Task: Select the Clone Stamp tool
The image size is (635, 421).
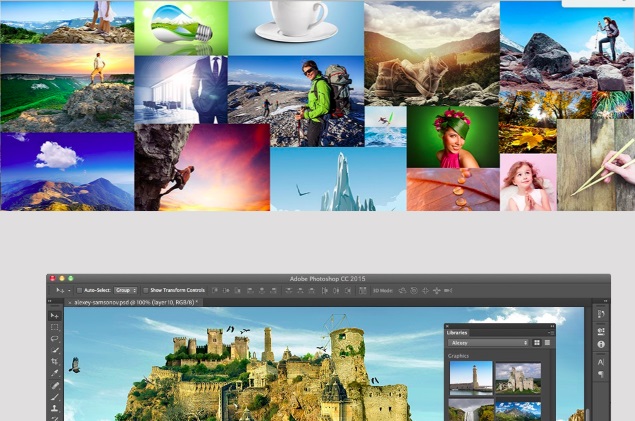Action: coord(55,409)
